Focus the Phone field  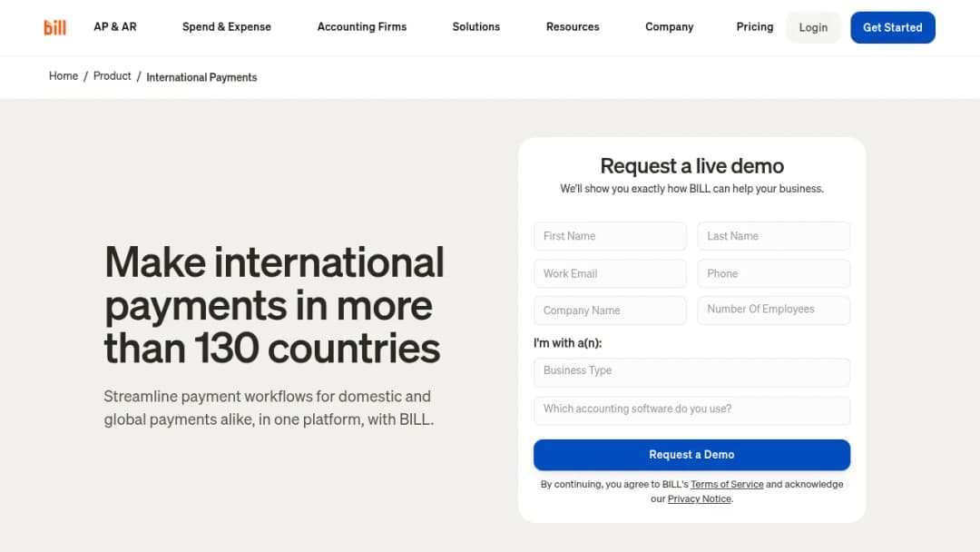click(774, 274)
